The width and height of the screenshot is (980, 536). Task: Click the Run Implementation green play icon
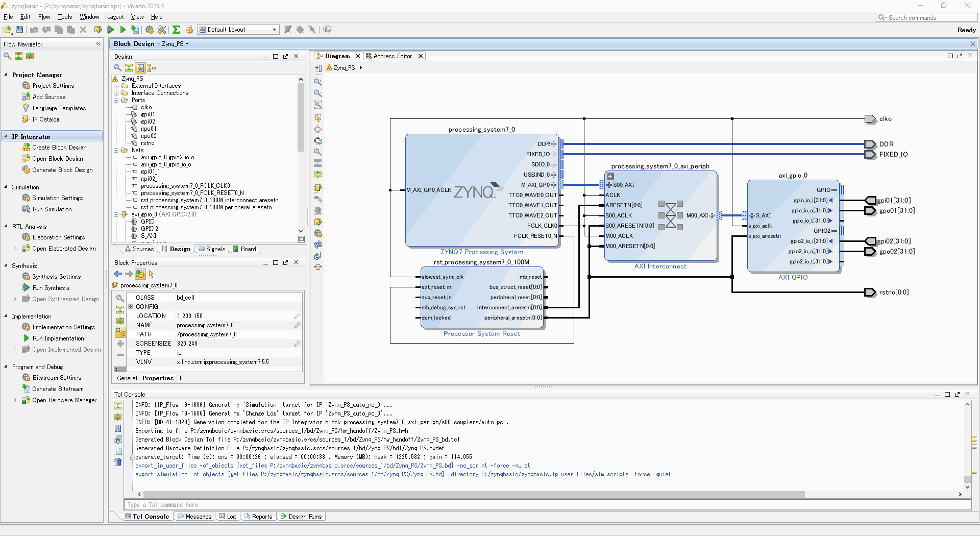coord(122,30)
